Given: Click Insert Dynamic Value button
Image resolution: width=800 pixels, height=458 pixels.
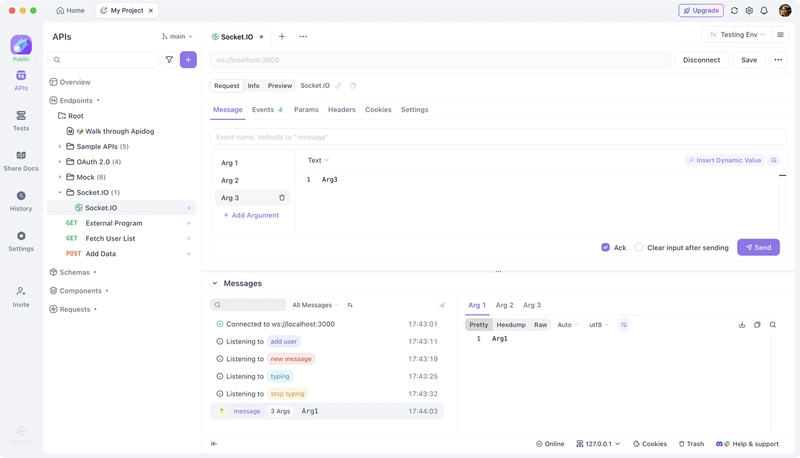Looking at the screenshot, I should coord(724,160).
